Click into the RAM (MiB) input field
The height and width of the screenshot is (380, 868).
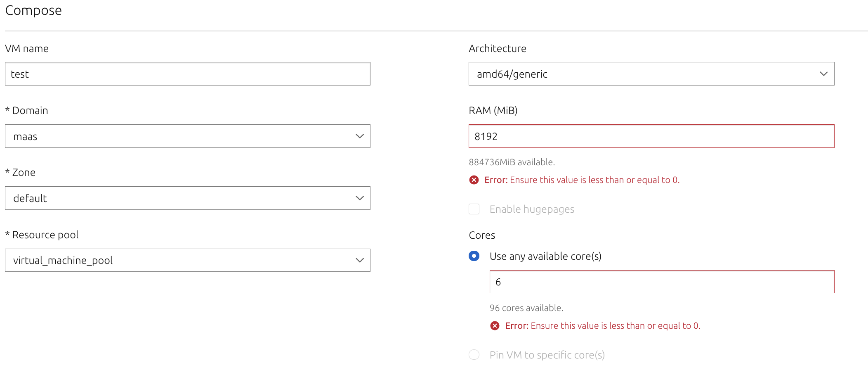tap(651, 136)
